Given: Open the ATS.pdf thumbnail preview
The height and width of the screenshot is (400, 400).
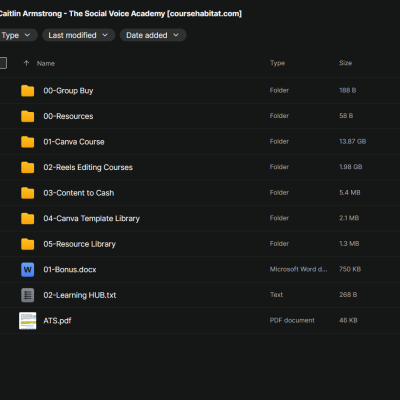Looking at the screenshot, I should coord(27,321).
